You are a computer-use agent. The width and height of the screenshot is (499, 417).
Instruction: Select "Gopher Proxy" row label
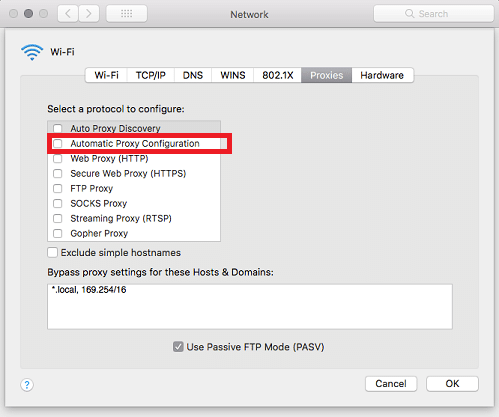[99, 233]
